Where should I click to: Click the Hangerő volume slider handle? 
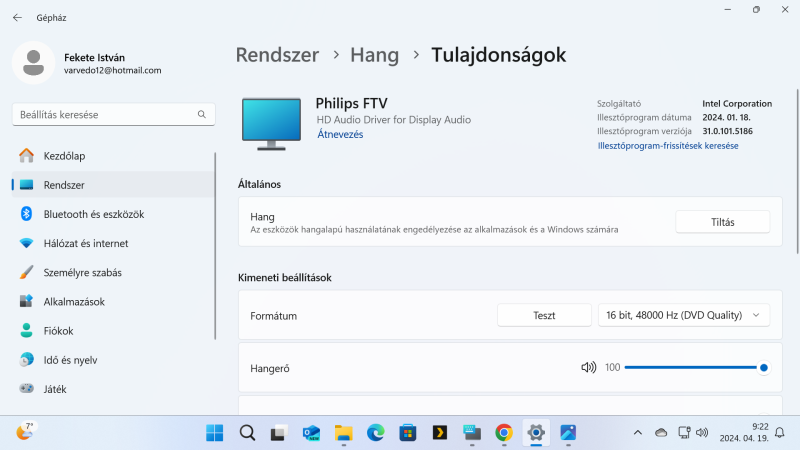(x=763, y=367)
